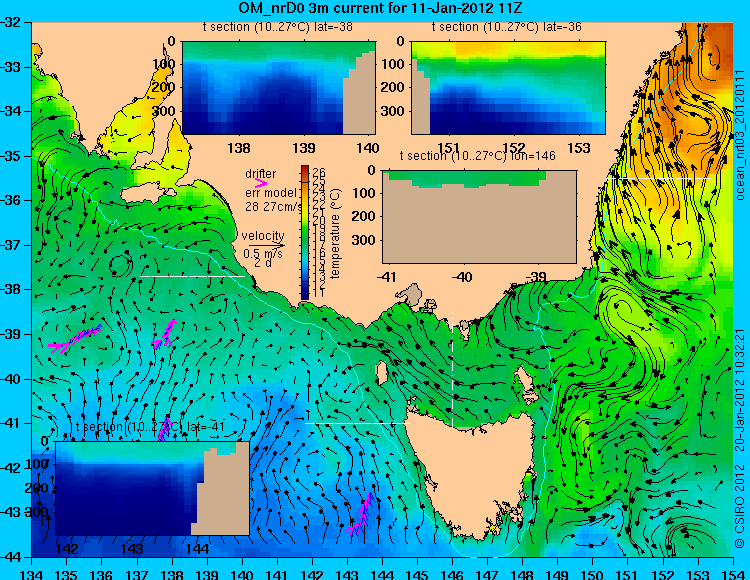The image size is (750, 580).
Task: Click the 't section (10..27°C) lon=146' heading
Action: coord(477,155)
